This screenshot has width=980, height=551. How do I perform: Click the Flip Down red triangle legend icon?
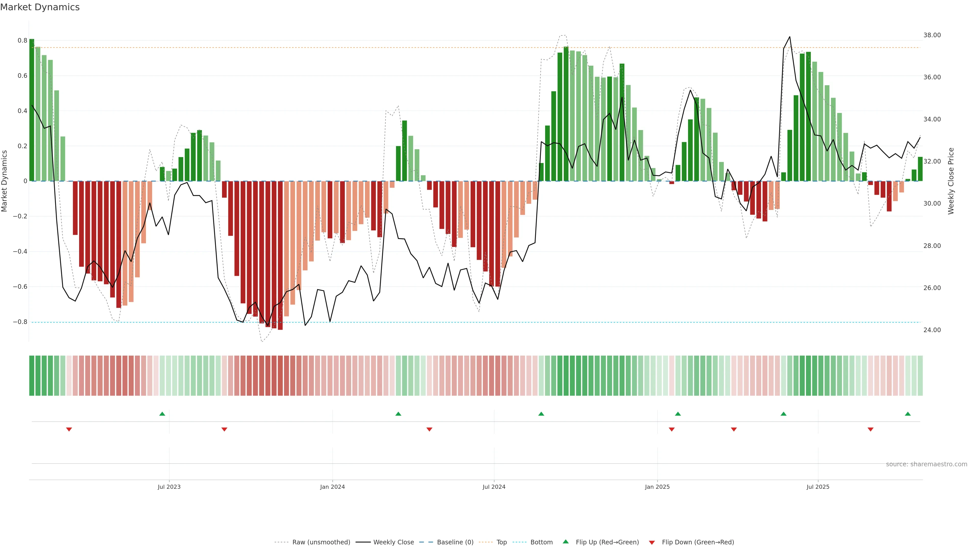pos(652,542)
